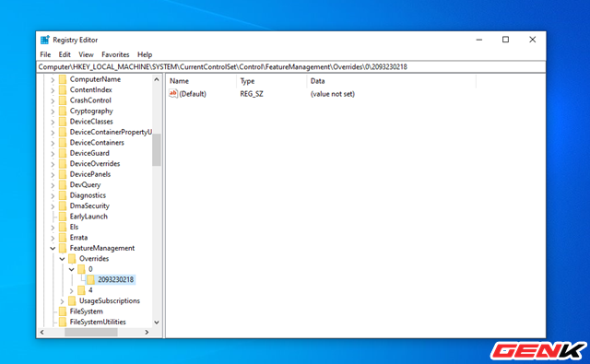
Task: Open the Favorites menu
Action: click(115, 54)
